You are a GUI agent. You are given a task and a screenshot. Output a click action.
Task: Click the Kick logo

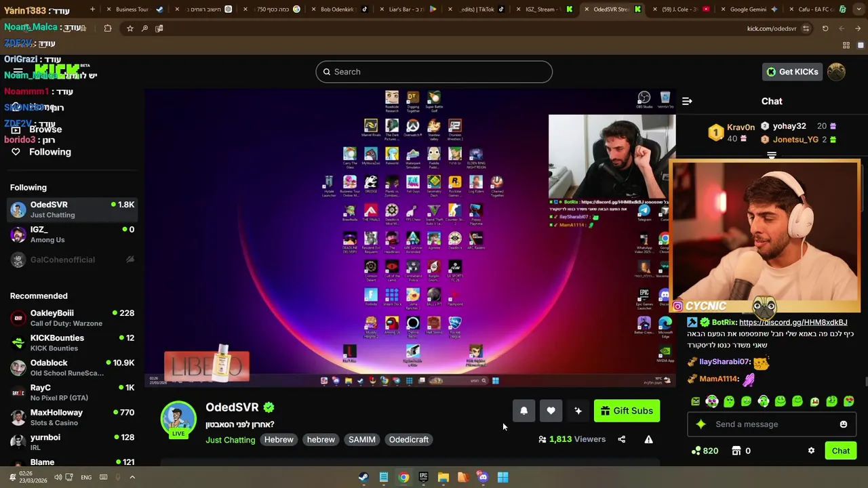(x=58, y=70)
